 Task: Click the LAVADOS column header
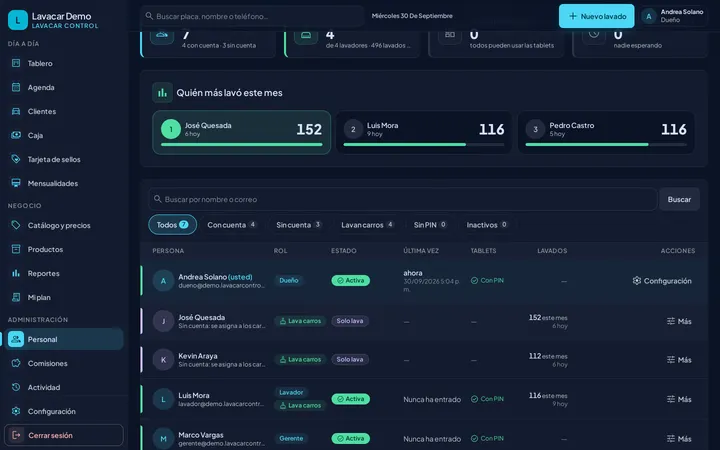click(552, 251)
